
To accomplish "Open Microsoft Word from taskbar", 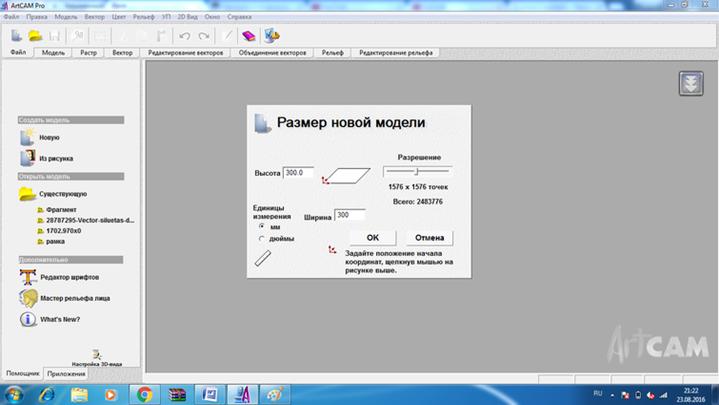I will point(210,394).
